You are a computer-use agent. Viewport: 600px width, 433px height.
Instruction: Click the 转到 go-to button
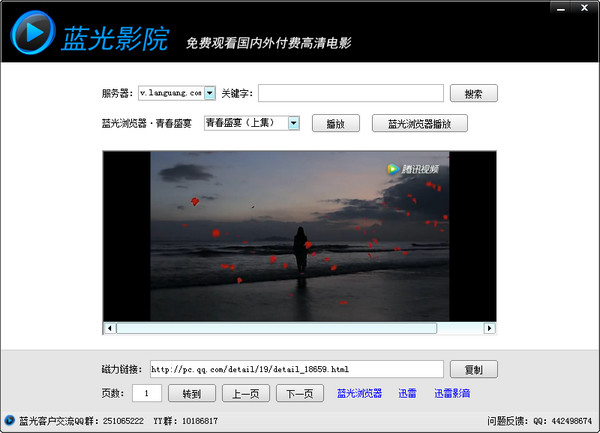click(x=192, y=393)
